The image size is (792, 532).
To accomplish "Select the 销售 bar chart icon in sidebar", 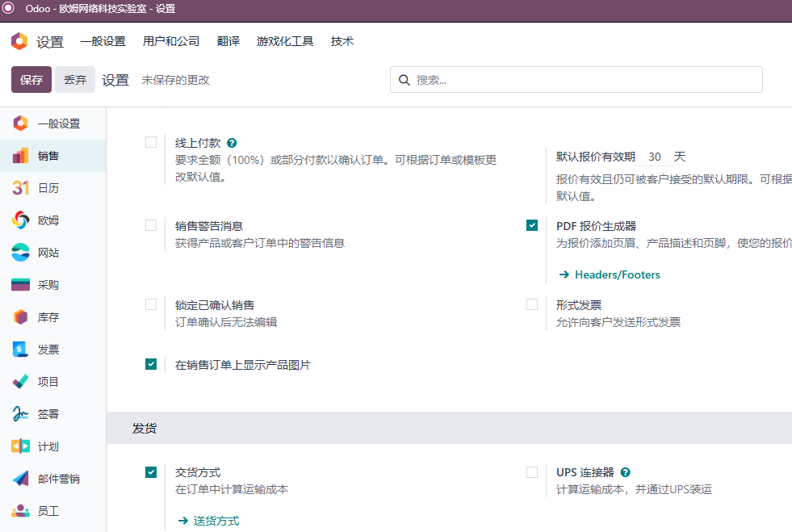I will click(x=20, y=156).
